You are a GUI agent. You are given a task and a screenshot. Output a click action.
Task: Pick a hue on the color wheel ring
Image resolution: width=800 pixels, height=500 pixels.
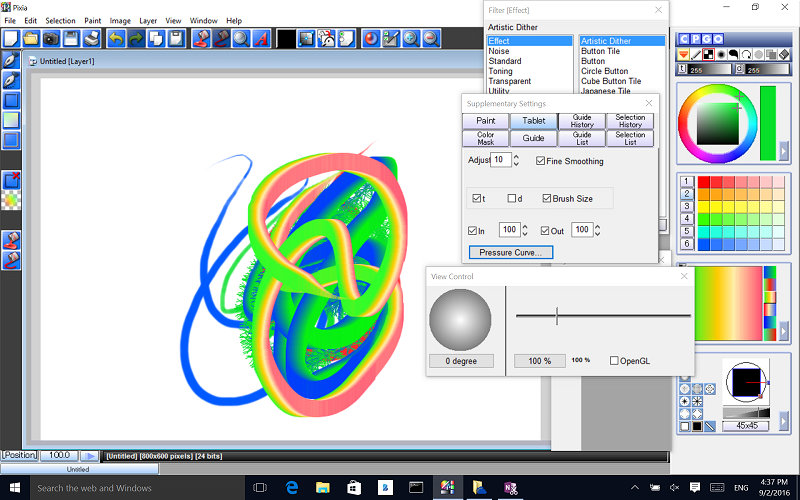tap(718, 89)
